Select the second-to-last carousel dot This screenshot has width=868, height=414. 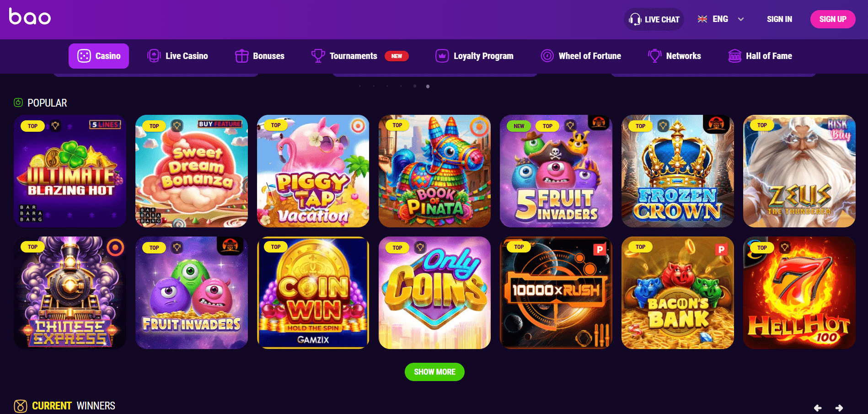pyautogui.click(x=414, y=86)
